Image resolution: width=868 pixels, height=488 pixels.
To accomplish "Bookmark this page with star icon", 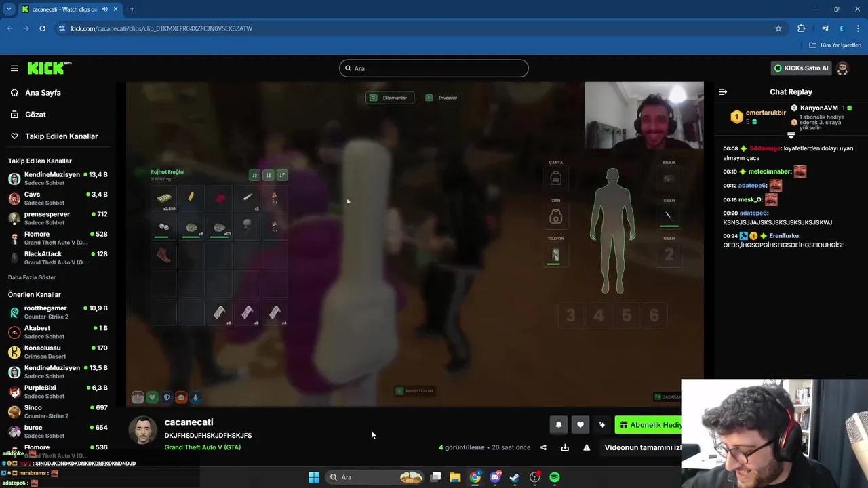I will (x=778, y=28).
